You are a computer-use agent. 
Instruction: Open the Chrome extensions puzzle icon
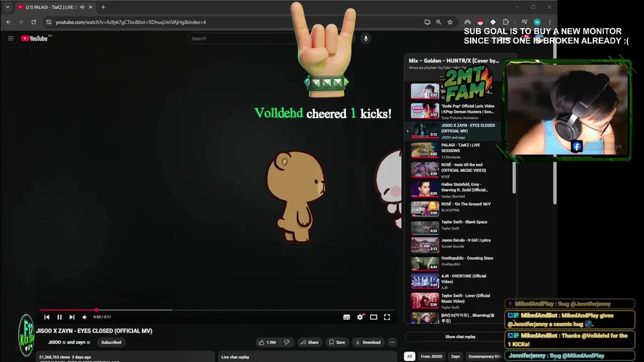[506, 22]
